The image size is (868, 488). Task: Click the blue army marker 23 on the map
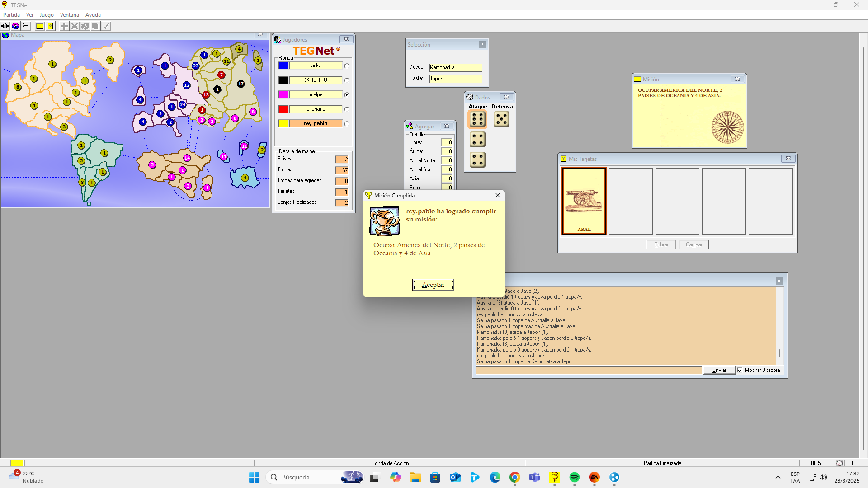point(196,66)
